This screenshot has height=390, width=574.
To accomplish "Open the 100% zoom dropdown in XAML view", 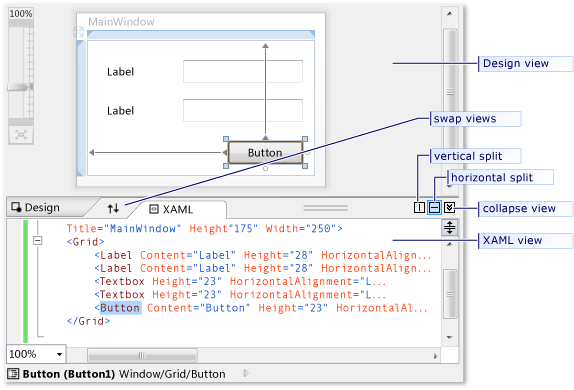I will (59, 354).
